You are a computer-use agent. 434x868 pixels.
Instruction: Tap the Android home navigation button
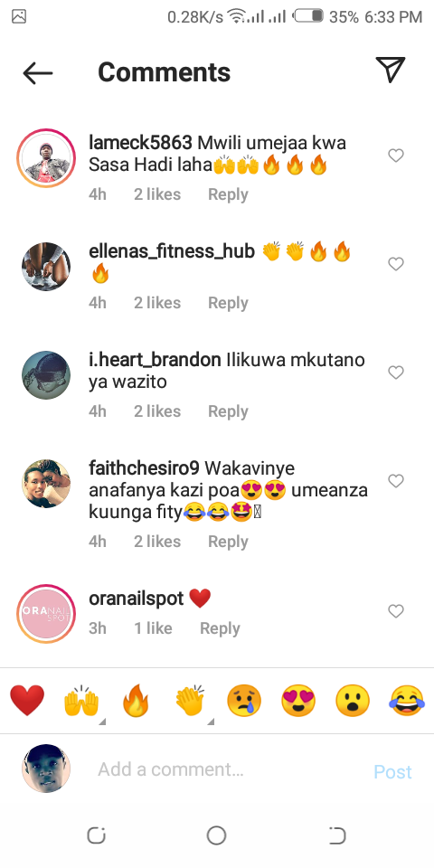pyautogui.click(x=216, y=835)
